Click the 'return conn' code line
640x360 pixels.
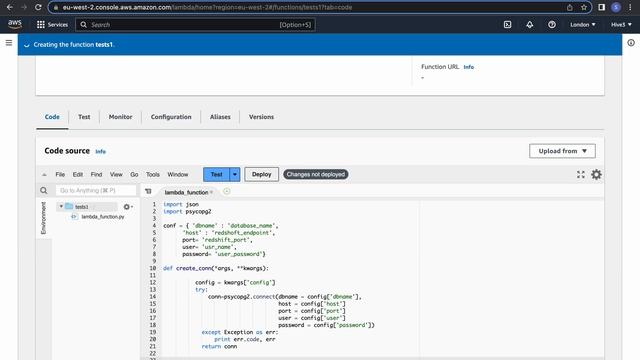pyautogui.click(x=219, y=346)
